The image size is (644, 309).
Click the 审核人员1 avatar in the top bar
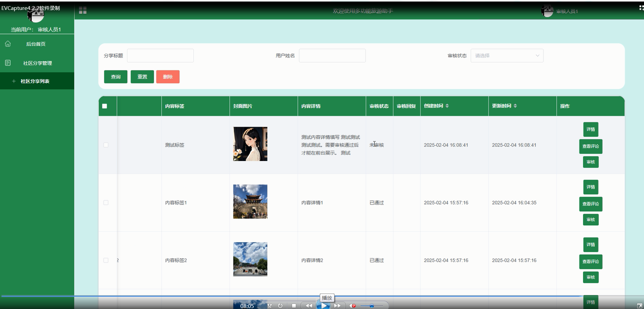click(x=547, y=11)
